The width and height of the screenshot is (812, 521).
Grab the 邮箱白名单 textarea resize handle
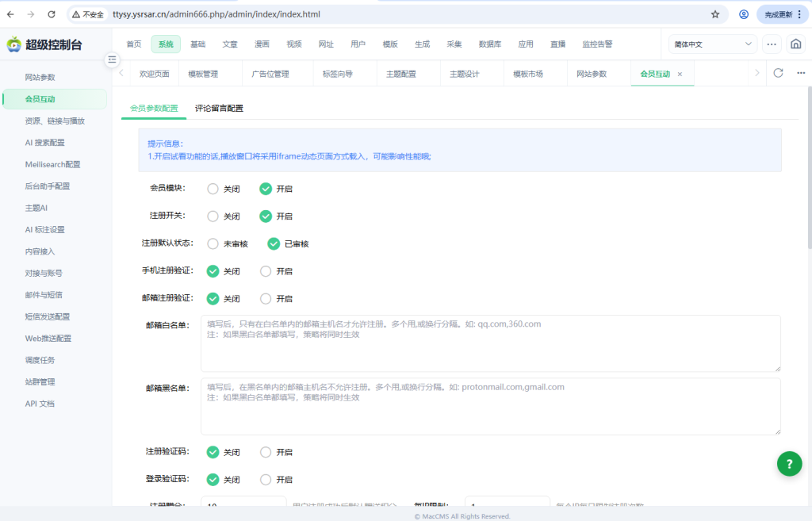[x=777, y=369]
